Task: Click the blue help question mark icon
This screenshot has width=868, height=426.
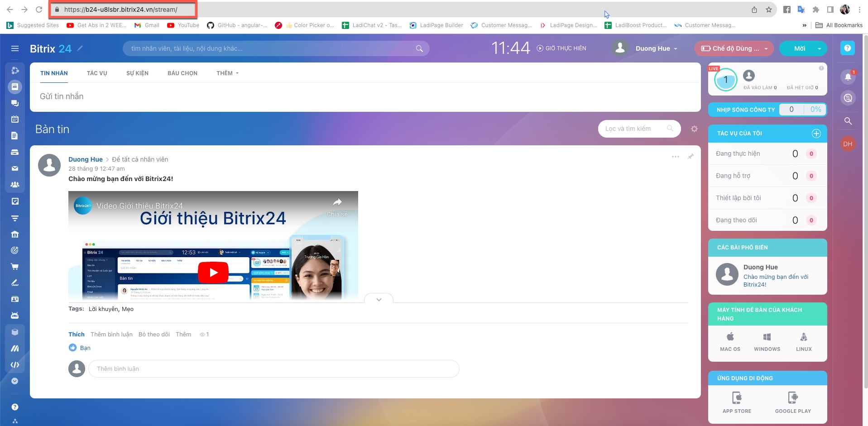Action: [x=847, y=48]
